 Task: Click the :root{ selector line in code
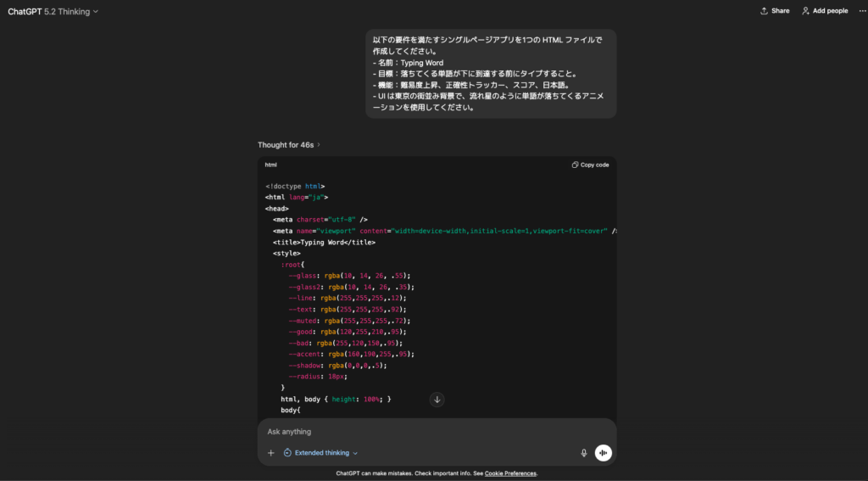[x=292, y=265]
